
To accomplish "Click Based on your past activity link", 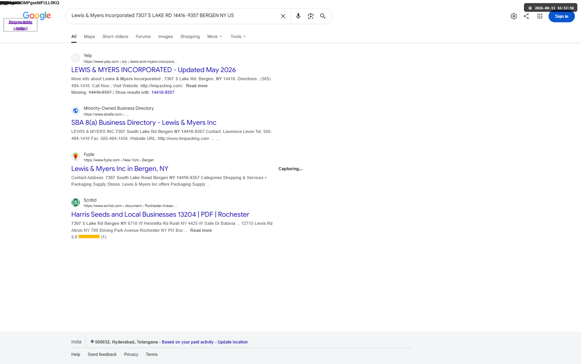I will tap(188, 342).
